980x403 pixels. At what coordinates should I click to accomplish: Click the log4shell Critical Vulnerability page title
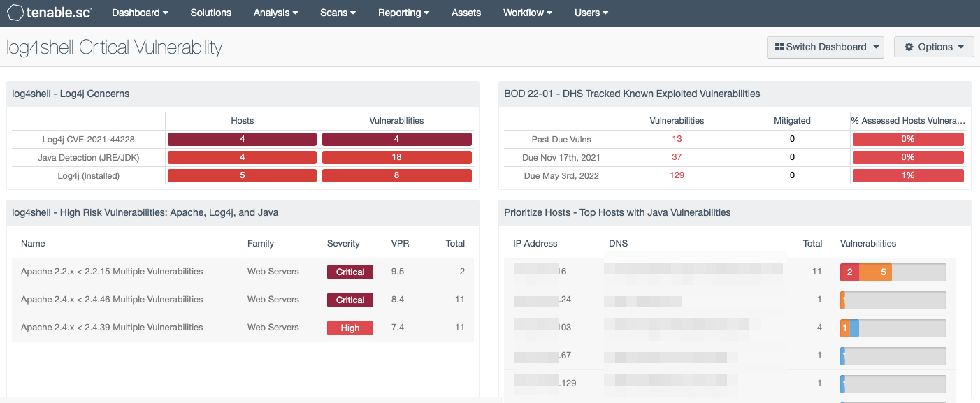click(115, 47)
